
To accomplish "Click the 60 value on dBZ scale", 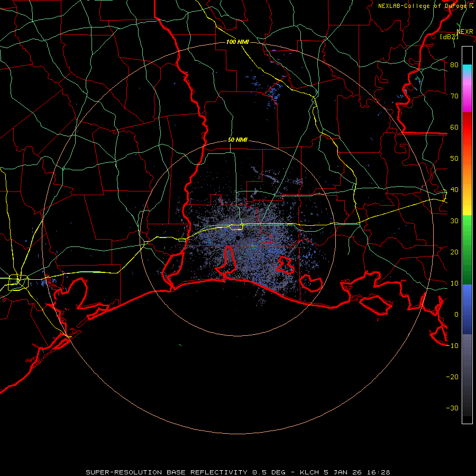I will pos(454,127).
